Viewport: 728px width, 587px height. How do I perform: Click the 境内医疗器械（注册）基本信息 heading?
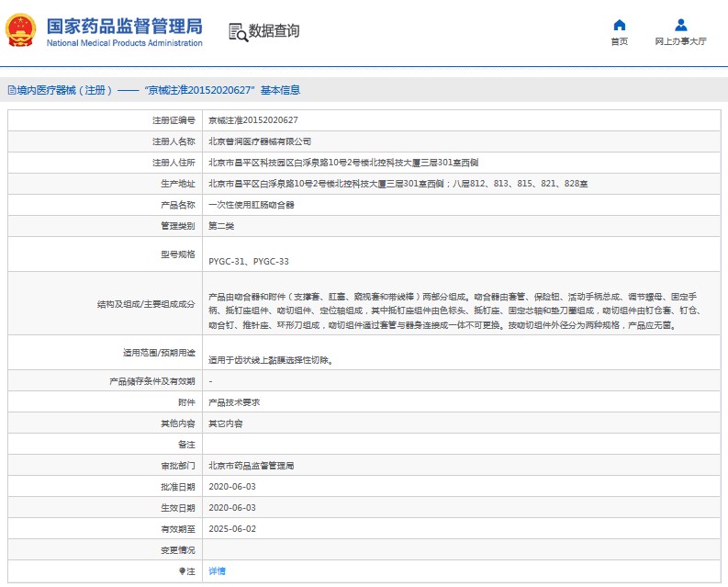[x=156, y=90]
